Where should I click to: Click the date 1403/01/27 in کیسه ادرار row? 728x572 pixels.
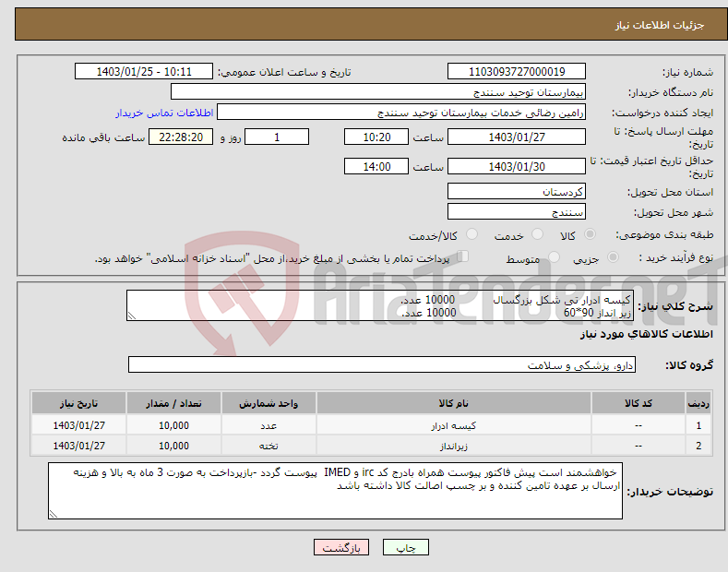[x=79, y=425]
